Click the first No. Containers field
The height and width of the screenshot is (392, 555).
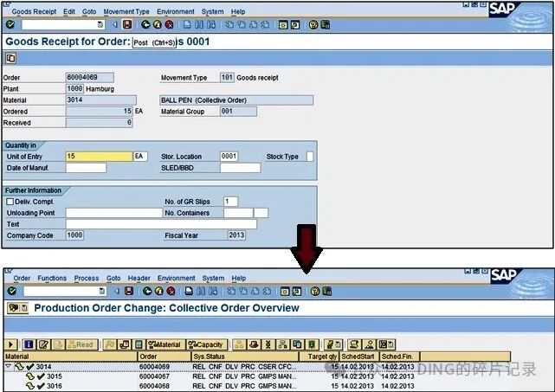coord(238,213)
